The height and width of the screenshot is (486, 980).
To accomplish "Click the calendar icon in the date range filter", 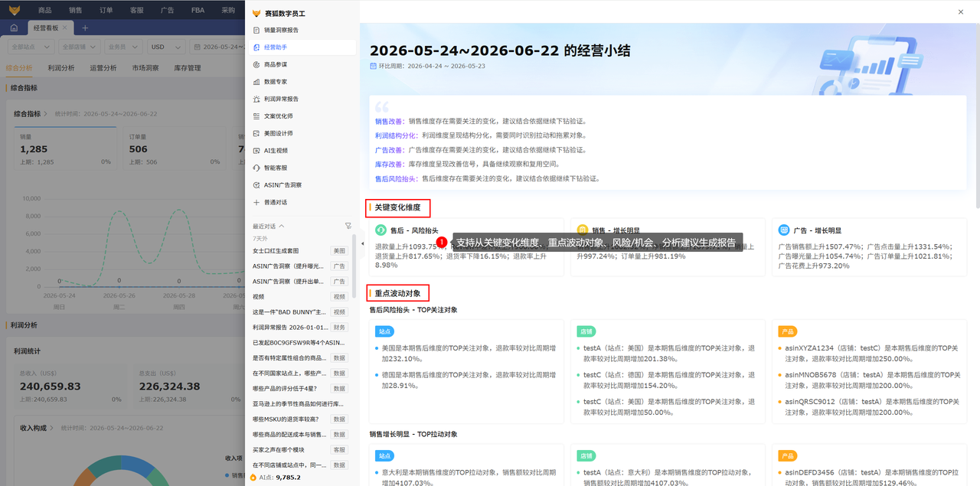I will (198, 47).
